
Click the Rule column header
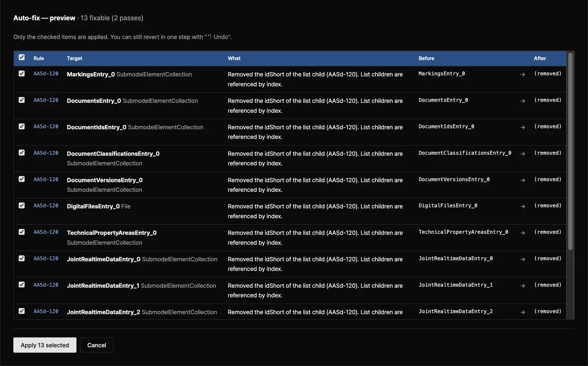39,58
